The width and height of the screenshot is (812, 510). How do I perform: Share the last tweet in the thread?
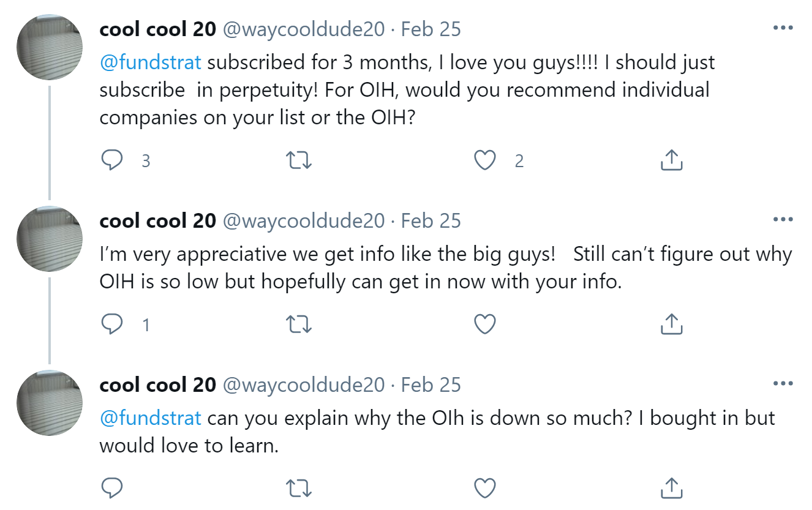coord(672,487)
